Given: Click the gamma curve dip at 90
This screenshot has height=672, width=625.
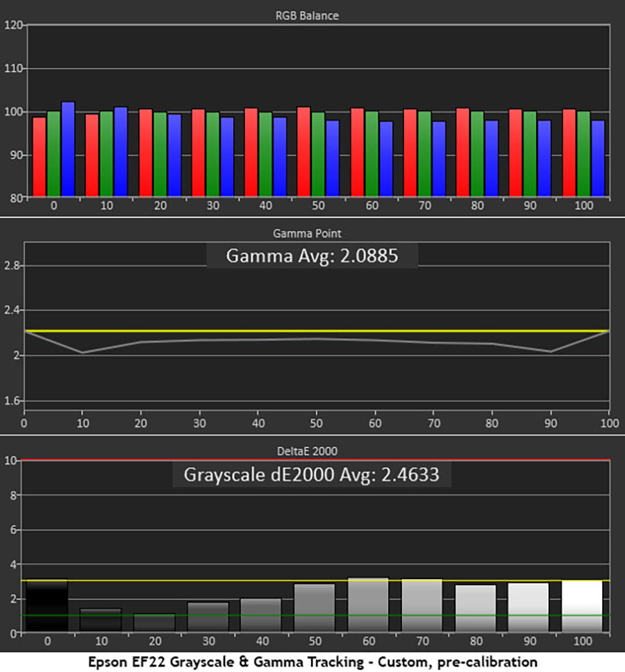Looking at the screenshot, I should point(551,352).
